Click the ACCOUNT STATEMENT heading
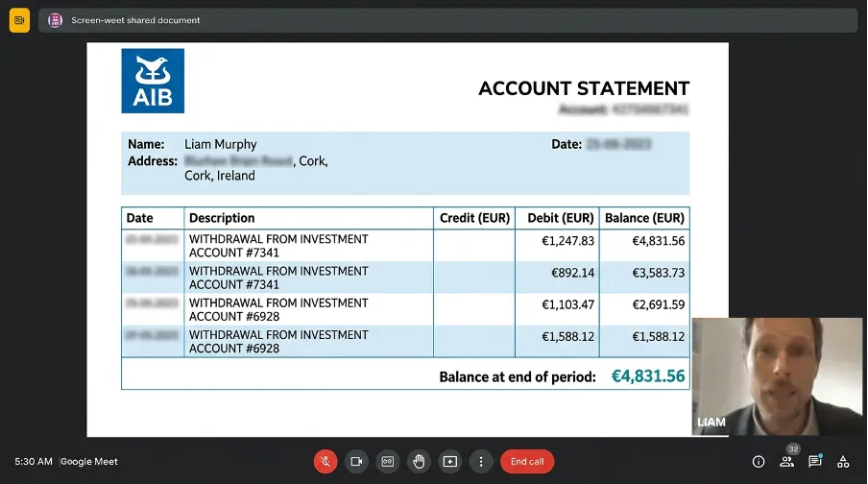Image resolution: width=868 pixels, height=484 pixels. (584, 88)
